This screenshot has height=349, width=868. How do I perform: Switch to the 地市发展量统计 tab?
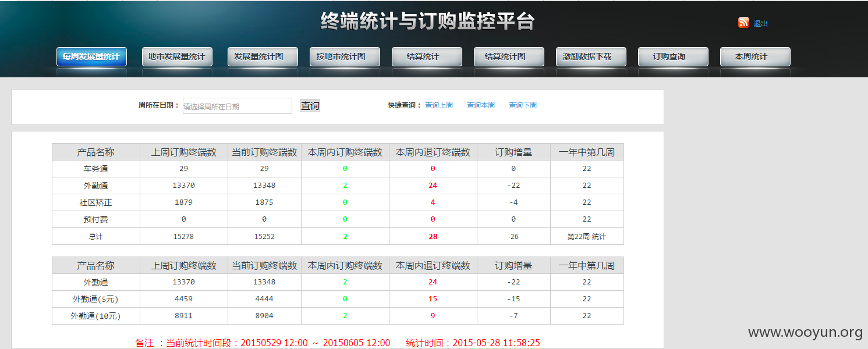[x=177, y=56]
